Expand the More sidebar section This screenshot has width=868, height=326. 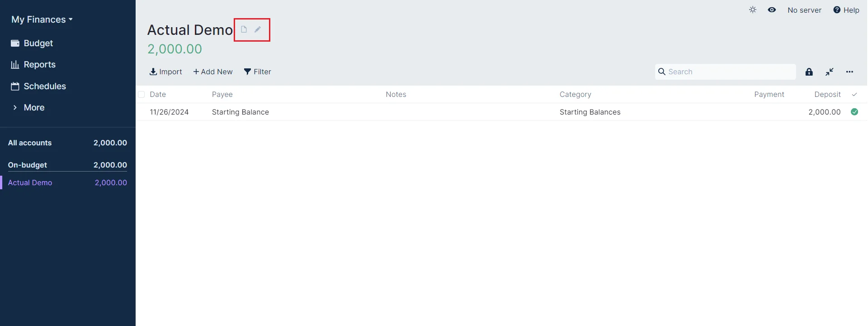coord(34,108)
